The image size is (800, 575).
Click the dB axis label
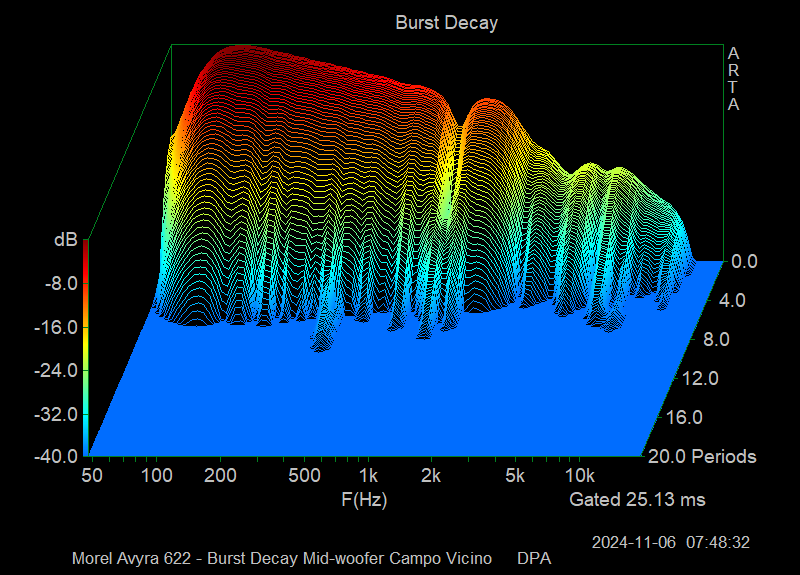[66, 239]
